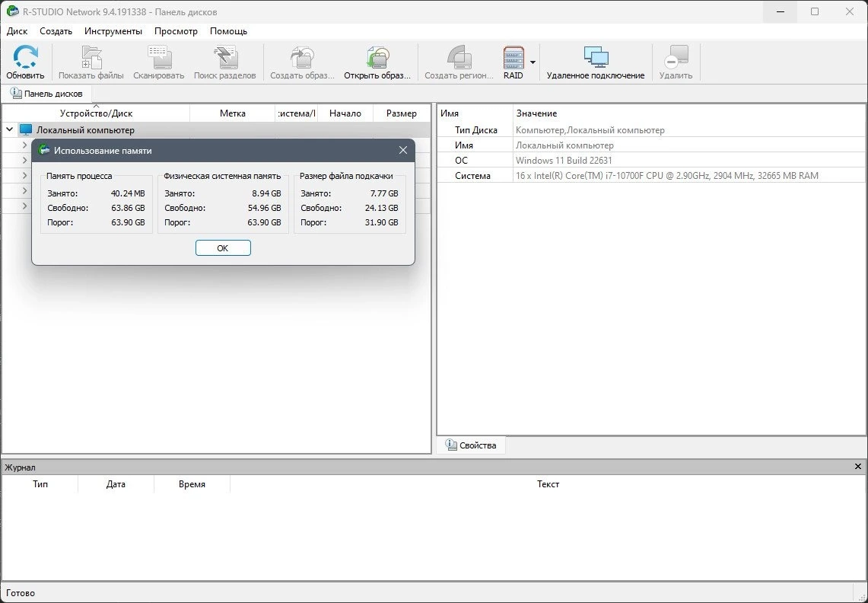Click the Размер column header
This screenshot has width=868, height=603.
402,113
